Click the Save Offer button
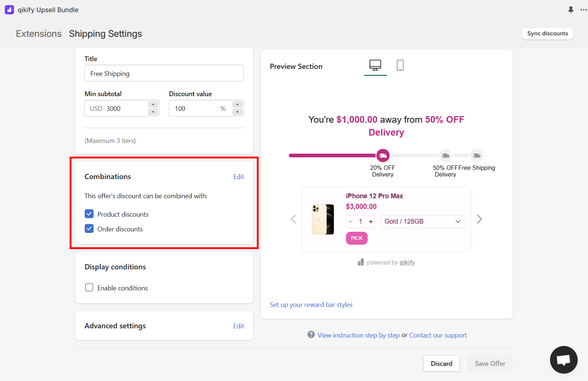 pos(490,364)
